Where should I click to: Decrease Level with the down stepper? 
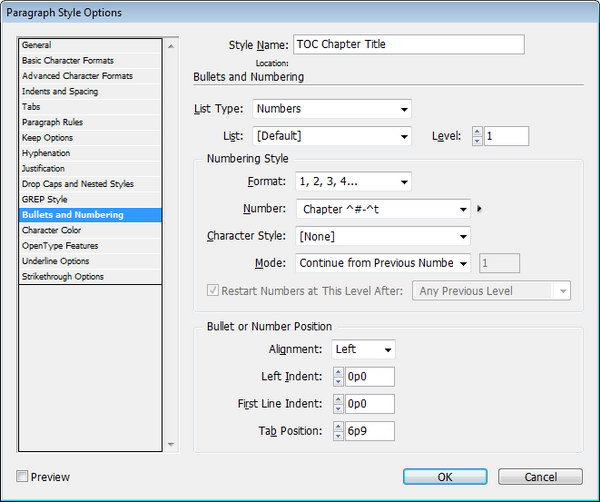coord(477,141)
